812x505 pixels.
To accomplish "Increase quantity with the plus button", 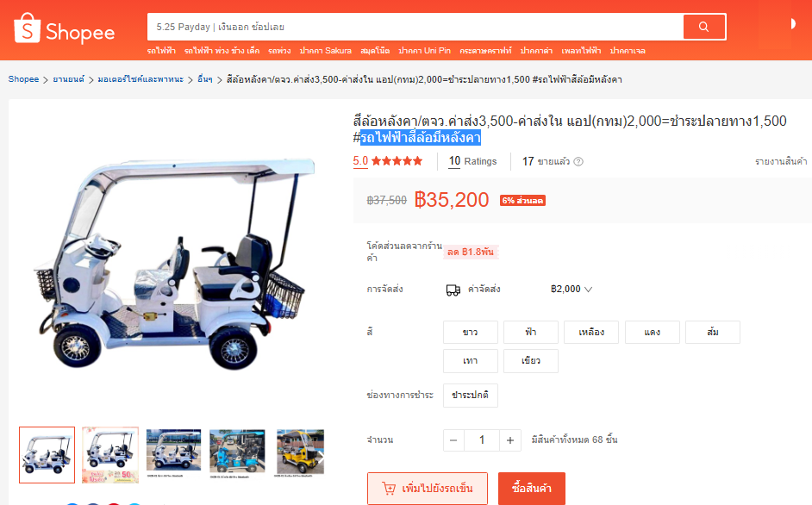I will [x=510, y=440].
